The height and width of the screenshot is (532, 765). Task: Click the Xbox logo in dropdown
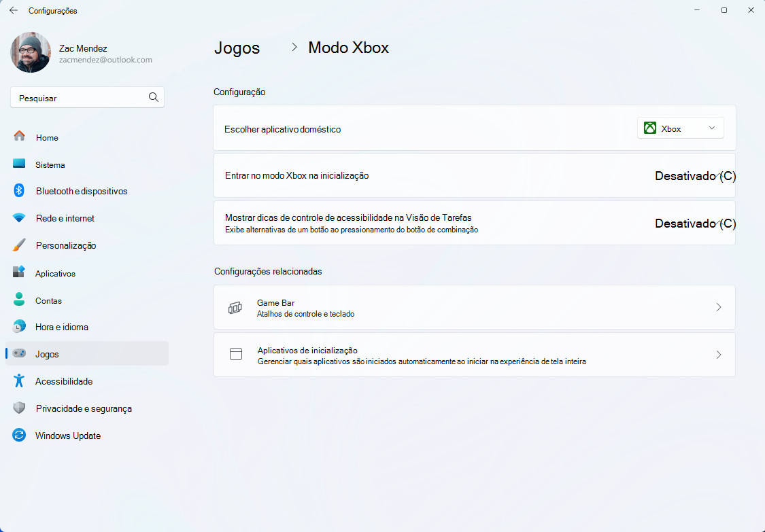click(650, 128)
